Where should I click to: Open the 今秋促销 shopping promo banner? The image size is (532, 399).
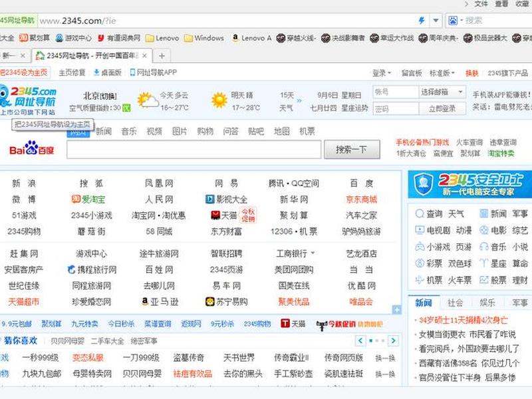coord(350,325)
